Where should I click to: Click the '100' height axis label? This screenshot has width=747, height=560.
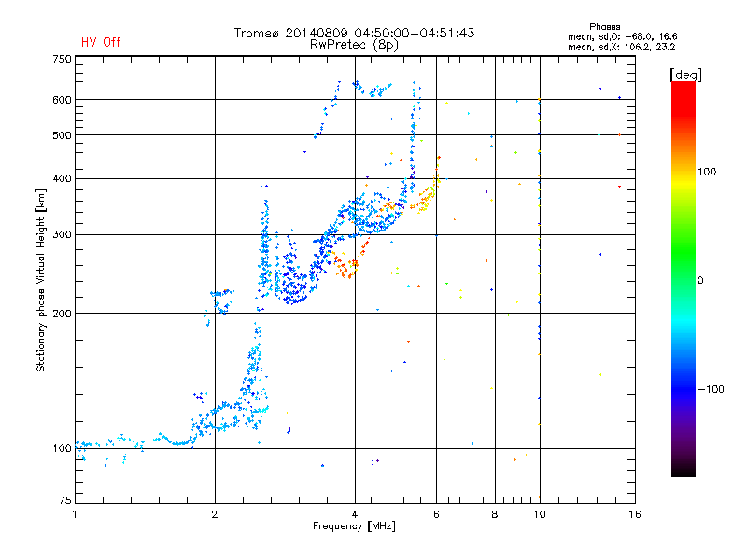coord(62,449)
